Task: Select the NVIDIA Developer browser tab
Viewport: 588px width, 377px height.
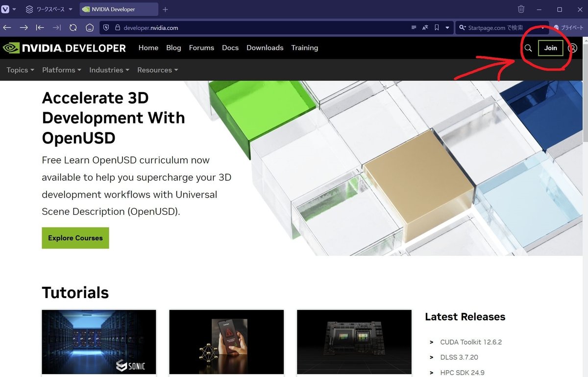Action: pos(118,9)
